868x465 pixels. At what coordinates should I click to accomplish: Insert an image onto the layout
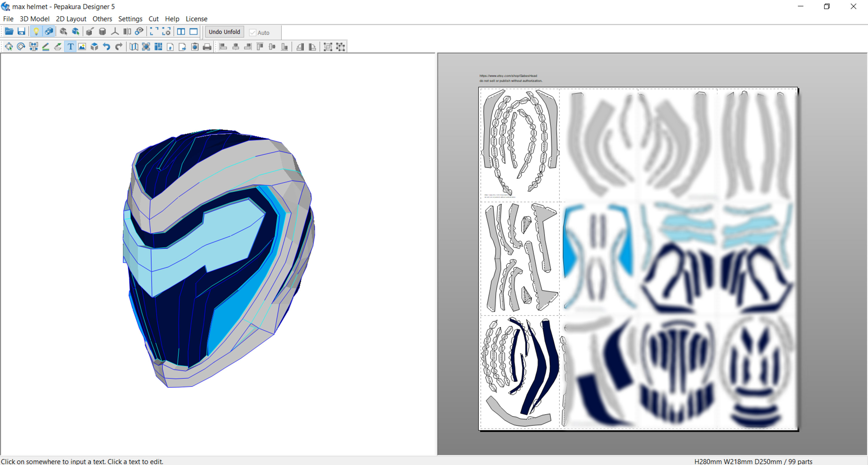point(82,47)
